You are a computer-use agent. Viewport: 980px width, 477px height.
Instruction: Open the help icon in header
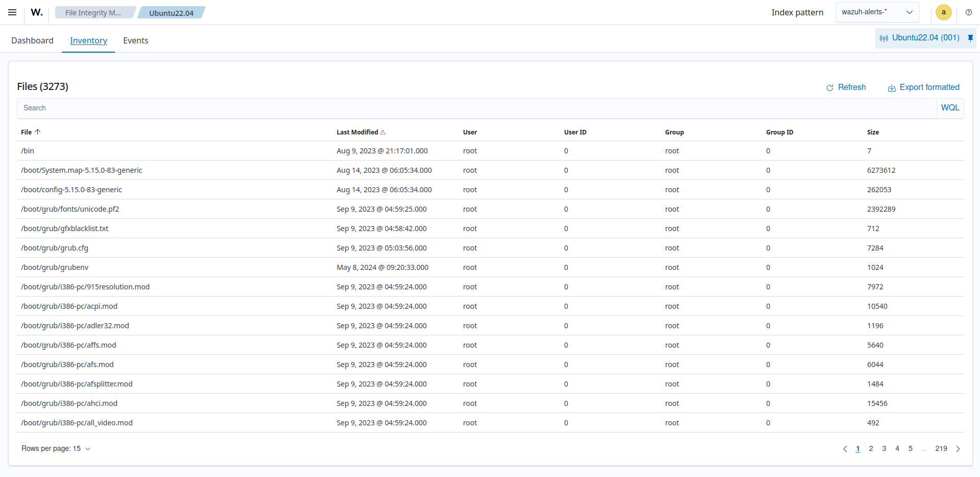968,12
